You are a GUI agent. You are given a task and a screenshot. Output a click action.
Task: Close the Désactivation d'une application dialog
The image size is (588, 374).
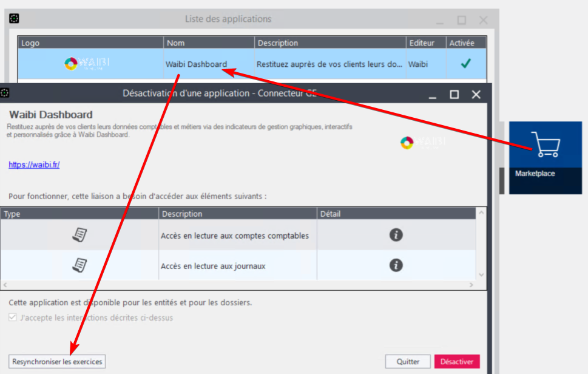click(476, 94)
